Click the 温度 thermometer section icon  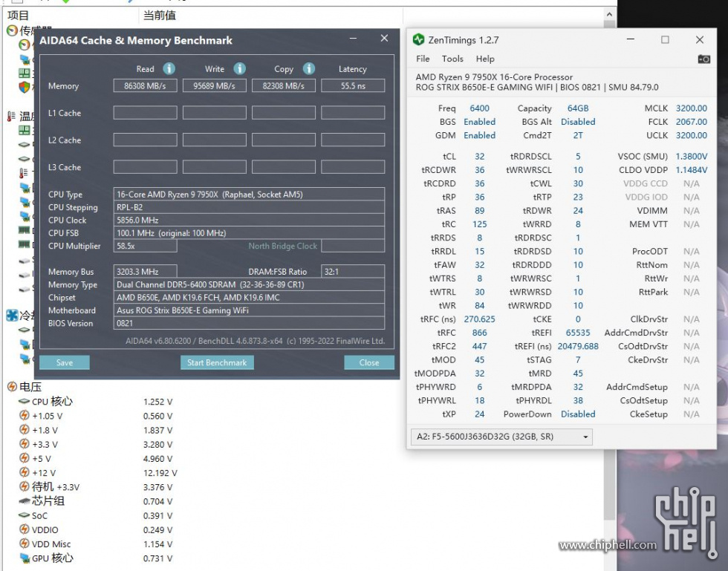[12, 116]
